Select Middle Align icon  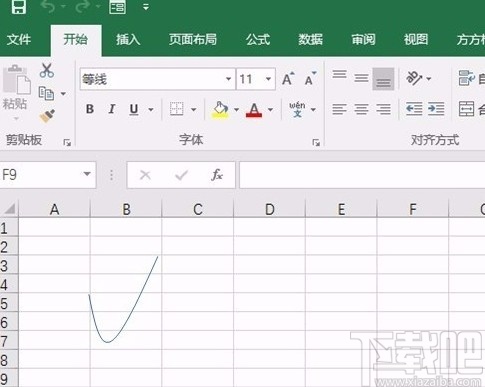[x=361, y=78]
